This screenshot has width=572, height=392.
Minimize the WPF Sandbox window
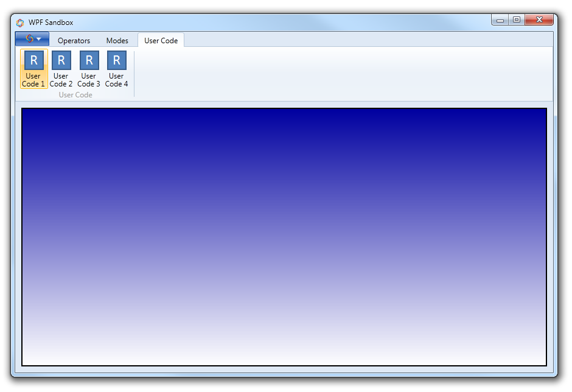[x=500, y=20]
